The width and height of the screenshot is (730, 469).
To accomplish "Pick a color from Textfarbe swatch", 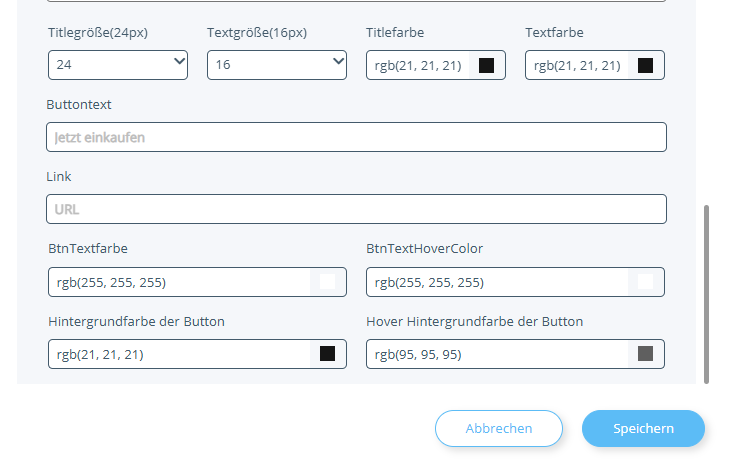I will pos(645,66).
